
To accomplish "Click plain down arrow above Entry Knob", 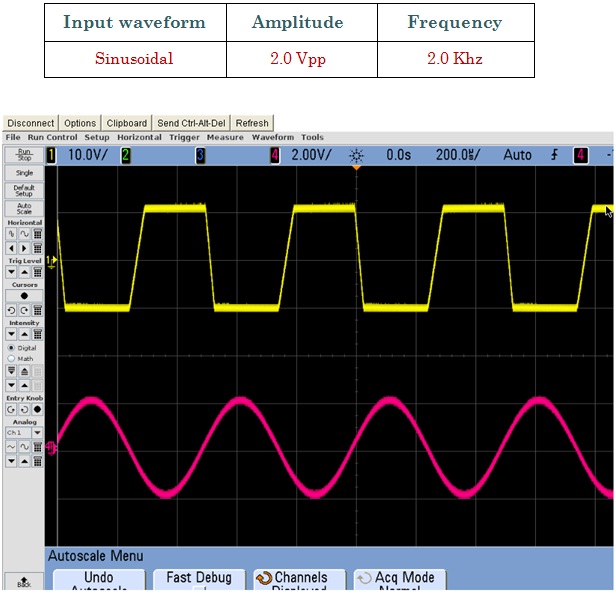I will click(11, 385).
